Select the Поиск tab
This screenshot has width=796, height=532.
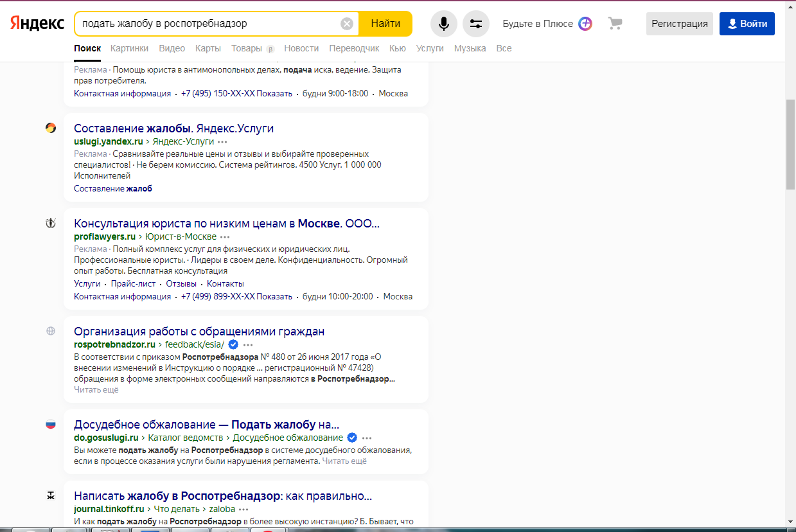click(x=87, y=48)
